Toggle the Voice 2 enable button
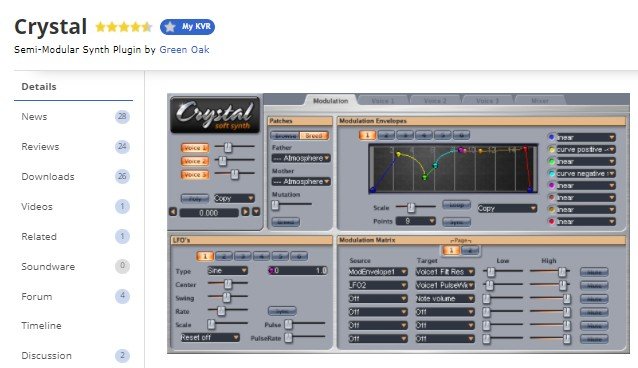The height and width of the screenshot is (368, 638). tap(195, 161)
